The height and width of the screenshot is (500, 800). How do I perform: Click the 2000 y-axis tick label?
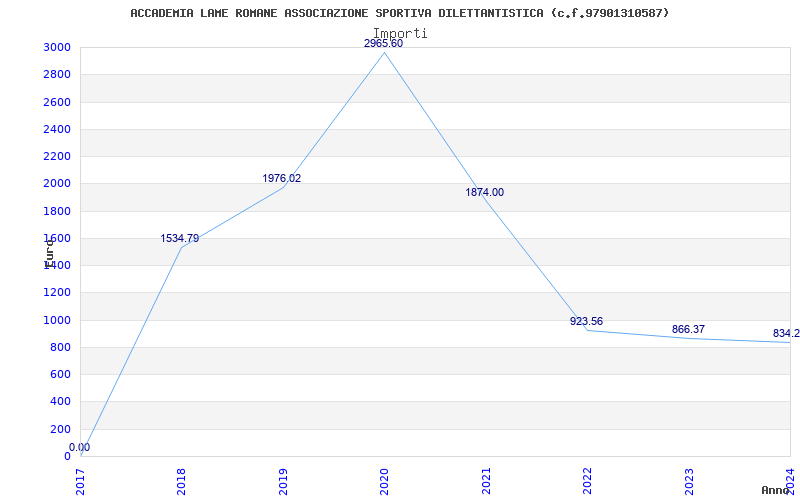[57, 184]
